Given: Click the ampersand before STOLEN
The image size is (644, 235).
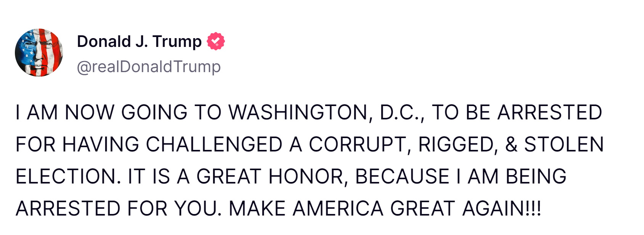Looking at the screenshot, I should tap(511, 145).
